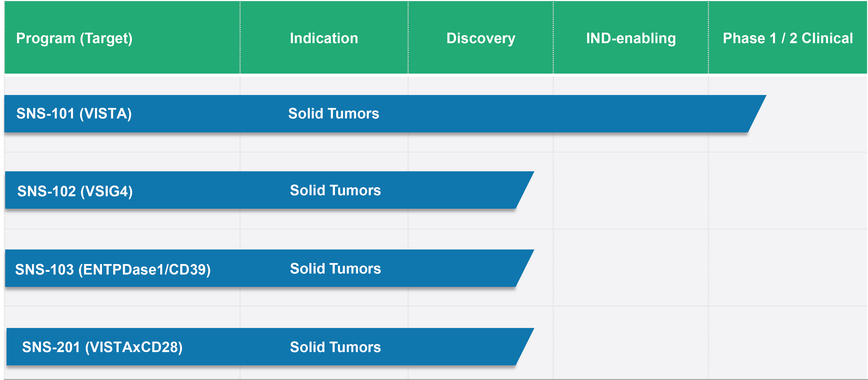Click Solid Tumors in the SNS-101 row
The width and height of the screenshot is (868, 380).
[334, 114]
